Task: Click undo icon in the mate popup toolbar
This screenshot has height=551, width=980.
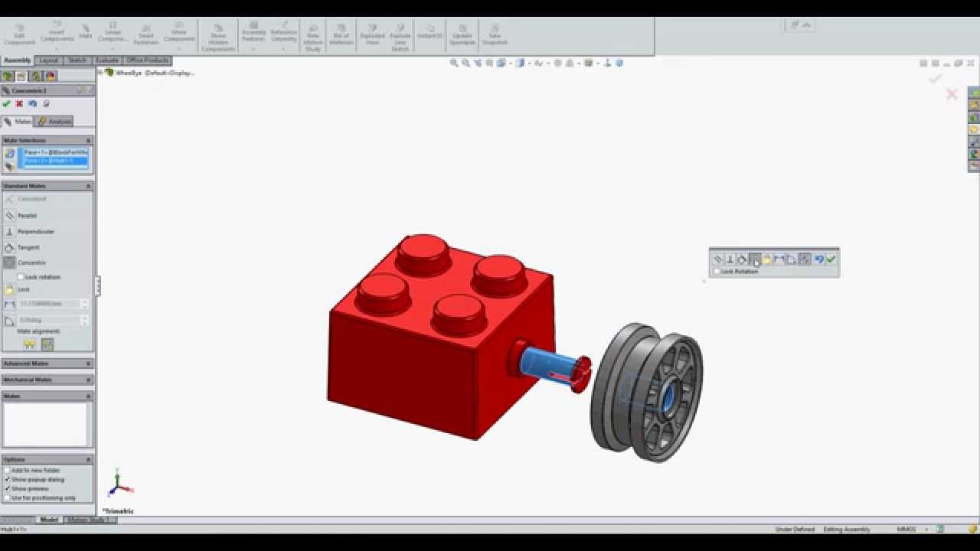Action: tap(818, 259)
